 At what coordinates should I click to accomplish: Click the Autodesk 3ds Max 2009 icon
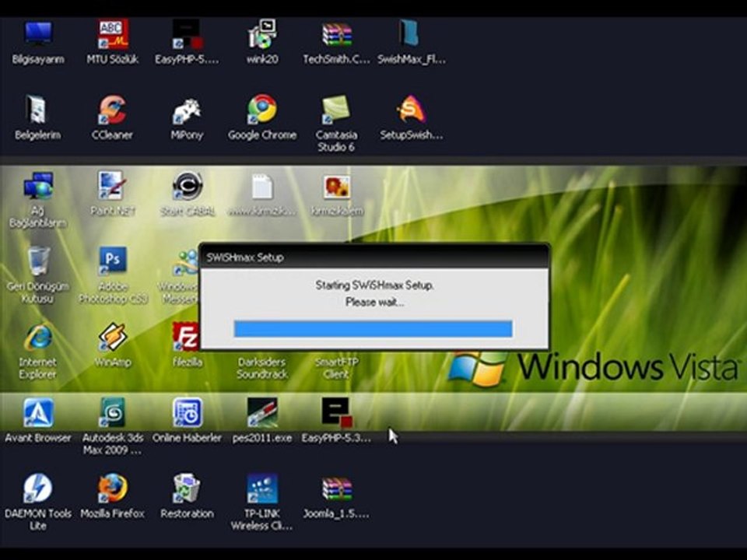click(112, 412)
